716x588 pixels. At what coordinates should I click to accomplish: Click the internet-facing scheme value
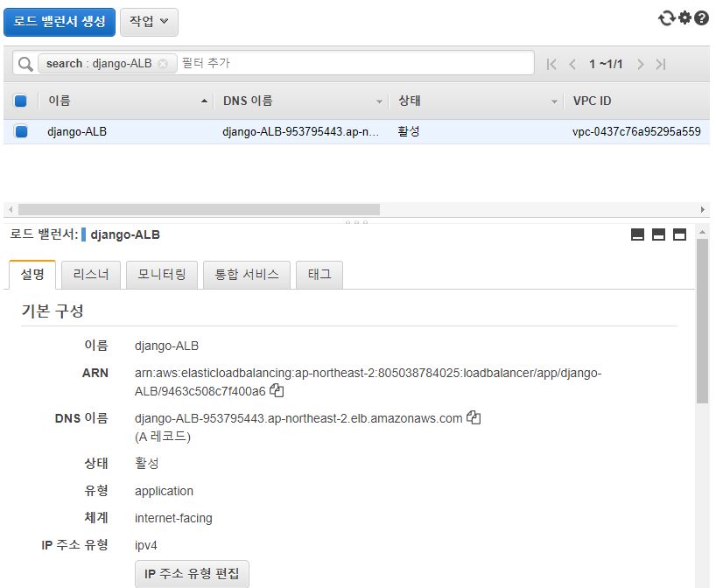173,518
